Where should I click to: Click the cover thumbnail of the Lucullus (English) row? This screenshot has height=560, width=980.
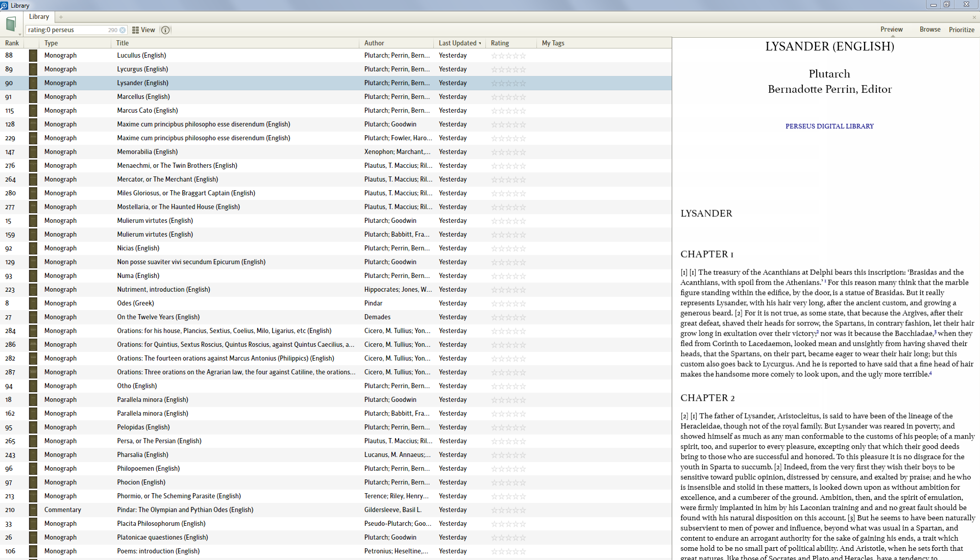[33, 56]
